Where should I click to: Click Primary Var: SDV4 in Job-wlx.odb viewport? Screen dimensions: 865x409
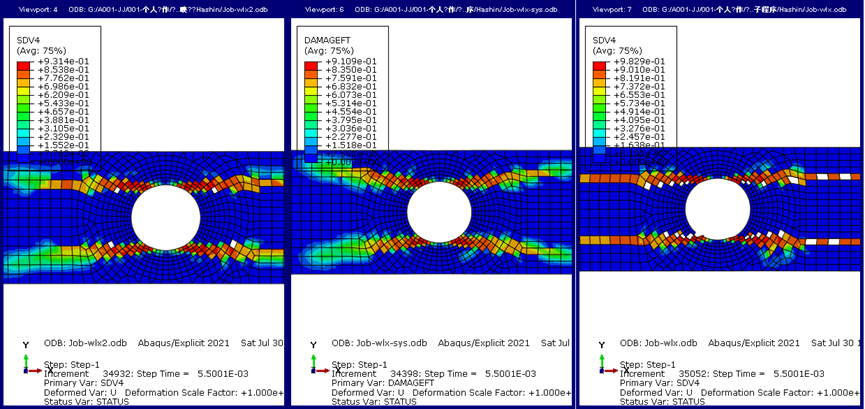tap(660, 383)
